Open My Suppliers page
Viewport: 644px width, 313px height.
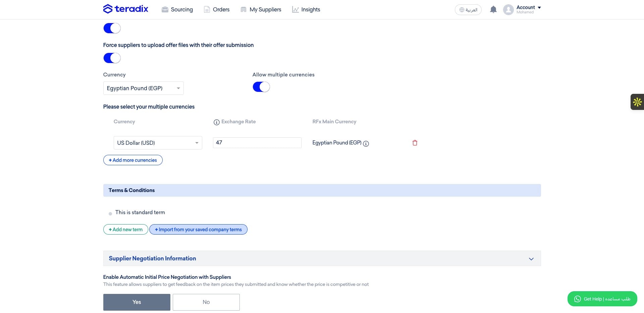pos(261,9)
